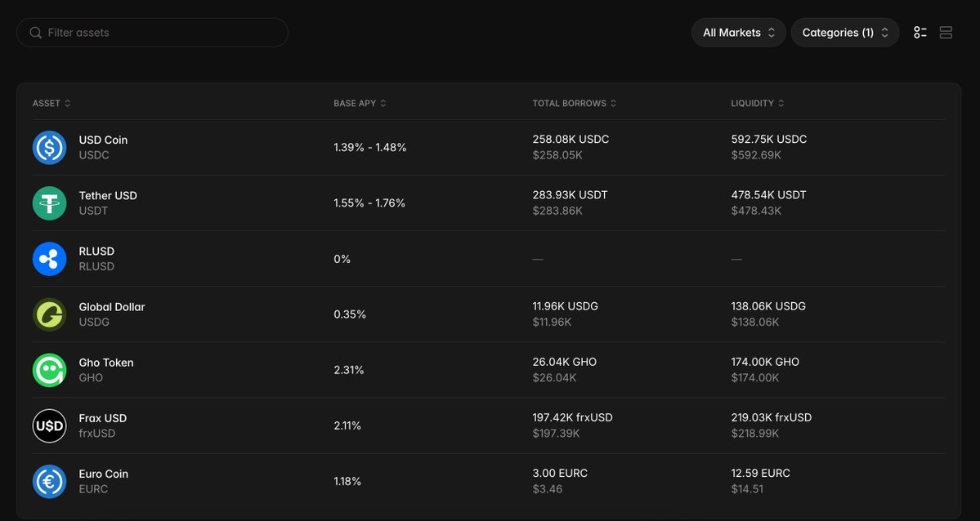Screen dimensions: 980x521
Task: Click the RLUSD token icon
Action: point(49,259)
